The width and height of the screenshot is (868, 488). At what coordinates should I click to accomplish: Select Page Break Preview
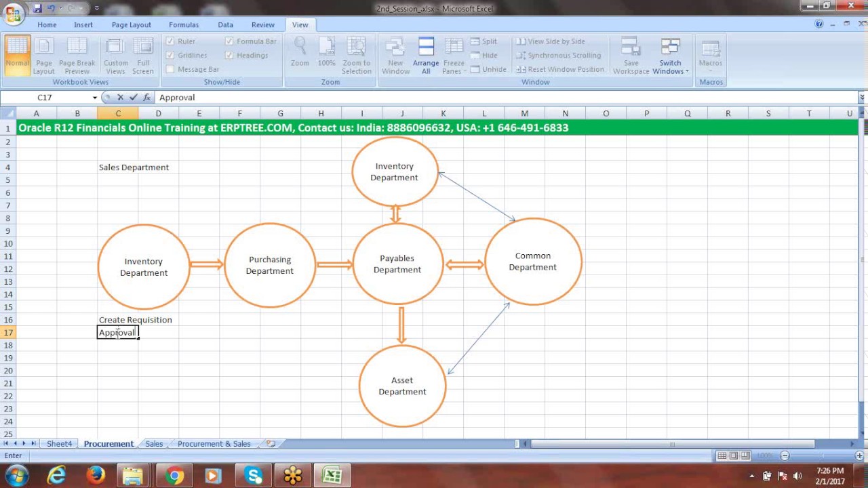(x=77, y=56)
